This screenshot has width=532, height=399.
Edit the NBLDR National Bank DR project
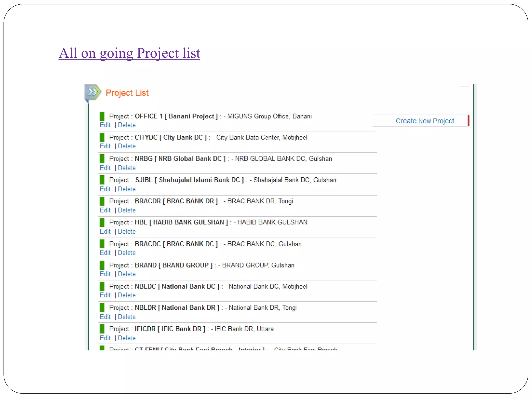point(105,317)
